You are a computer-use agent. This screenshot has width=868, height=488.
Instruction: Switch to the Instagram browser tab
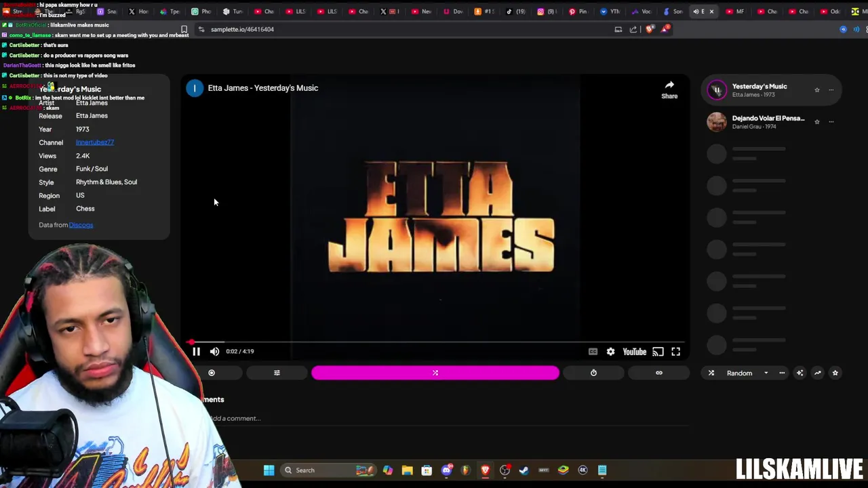point(547,12)
